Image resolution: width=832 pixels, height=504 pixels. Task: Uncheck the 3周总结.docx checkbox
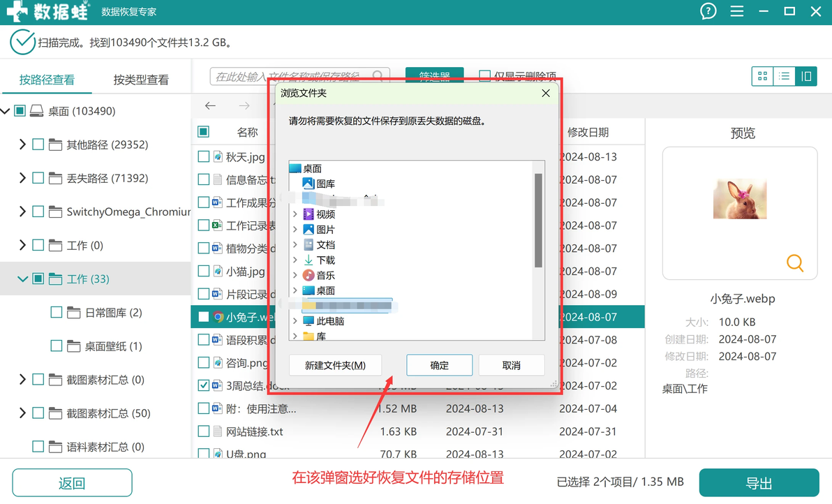(203, 385)
